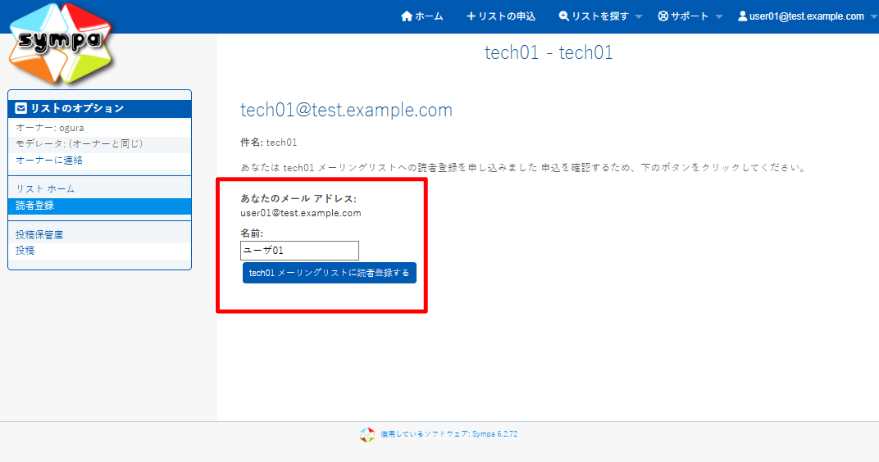Click the tech01 - tech01 page title
Screen dimensions: 879x462
point(549,53)
